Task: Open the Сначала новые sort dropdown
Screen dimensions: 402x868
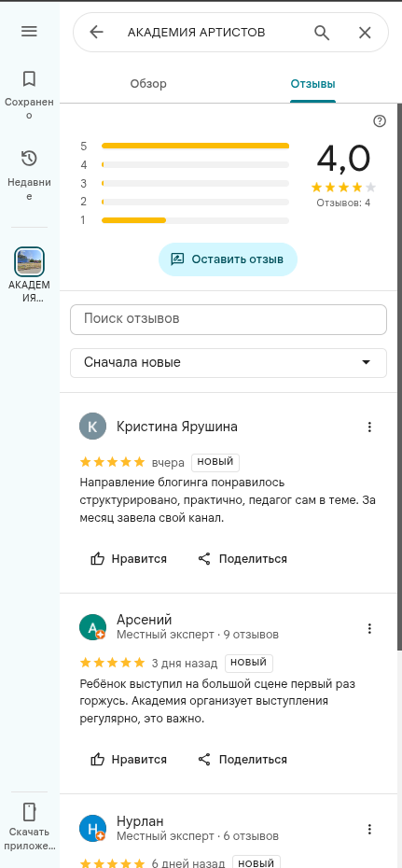Action: point(229,363)
